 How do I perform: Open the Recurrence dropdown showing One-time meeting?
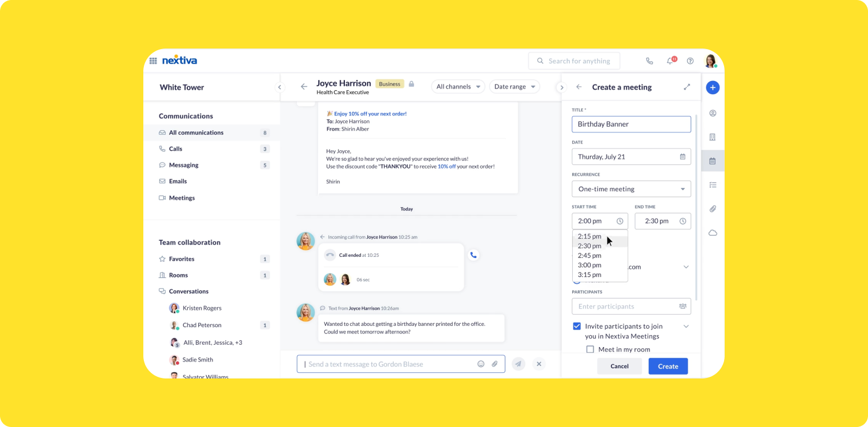631,188
